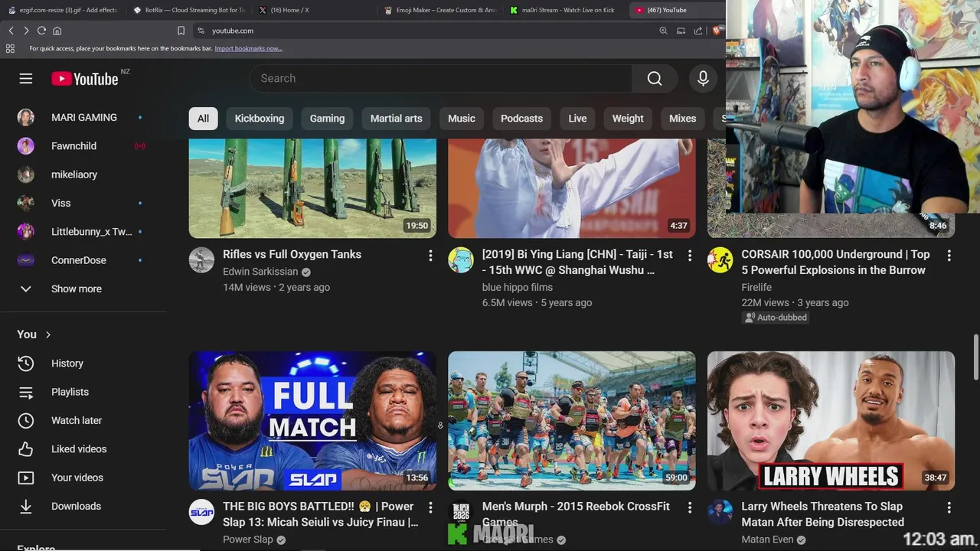Bookmark this page with bookmark icon
Image resolution: width=980 pixels, height=551 pixels.
click(x=181, y=31)
